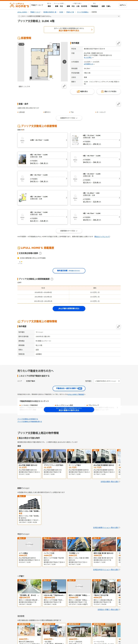138x644 pixels.
Task: Click the ログイン button
Action: [x=123, y=5]
